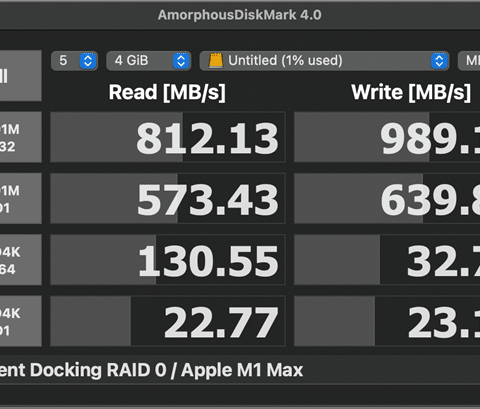Viewport: 480px width, 409px height.
Task: Click the 22.77 read result cell
Action: click(x=168, y=321)
